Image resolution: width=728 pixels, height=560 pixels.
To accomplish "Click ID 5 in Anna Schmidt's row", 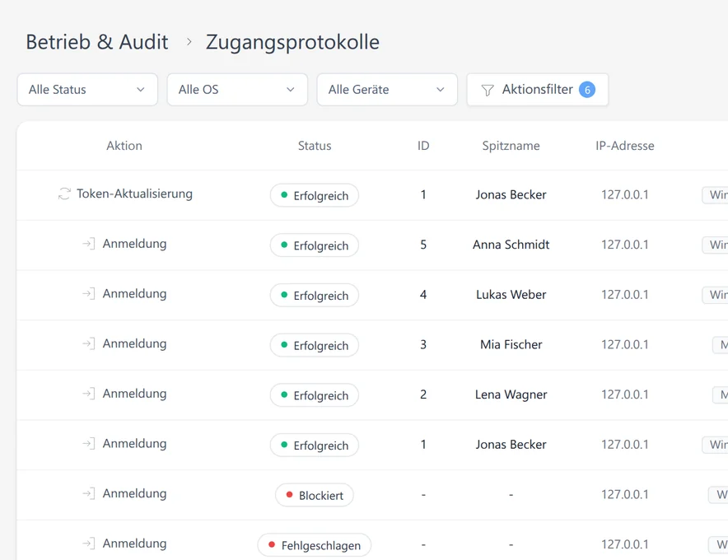I will click(423, 245).
